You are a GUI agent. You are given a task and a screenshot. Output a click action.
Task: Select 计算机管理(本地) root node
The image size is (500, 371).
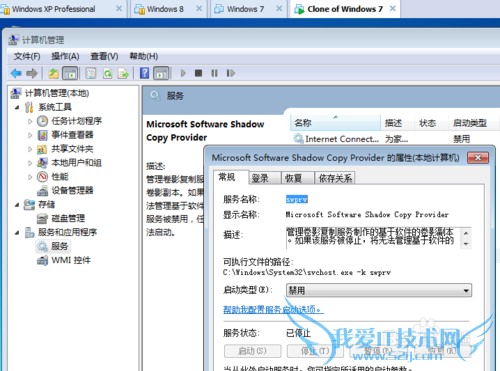click(x=57, y=93)
